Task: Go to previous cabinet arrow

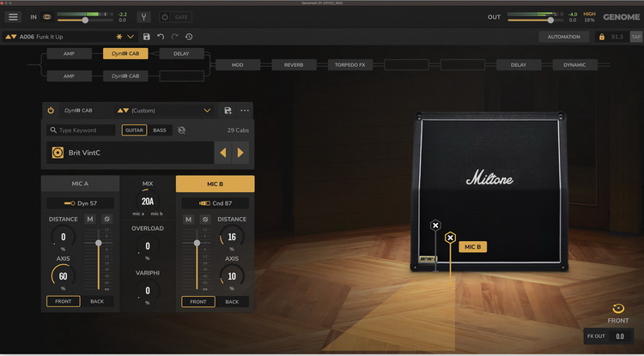Action: (223, 153)
